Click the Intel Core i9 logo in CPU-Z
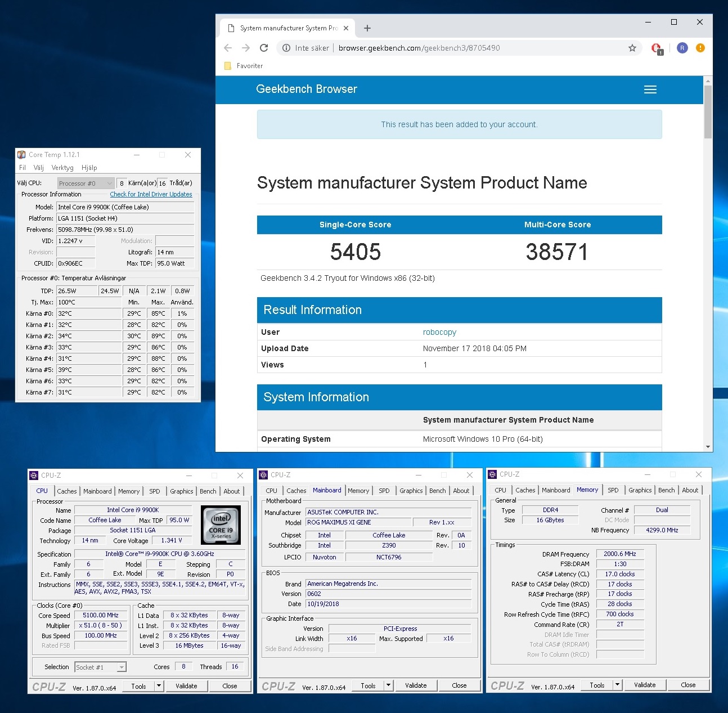The width and height of the screenshot is (728, 713). click(221, 524)
